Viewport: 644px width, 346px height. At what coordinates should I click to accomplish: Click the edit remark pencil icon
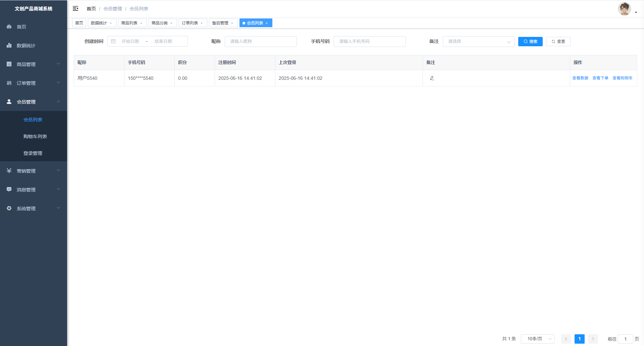(432, 78)
